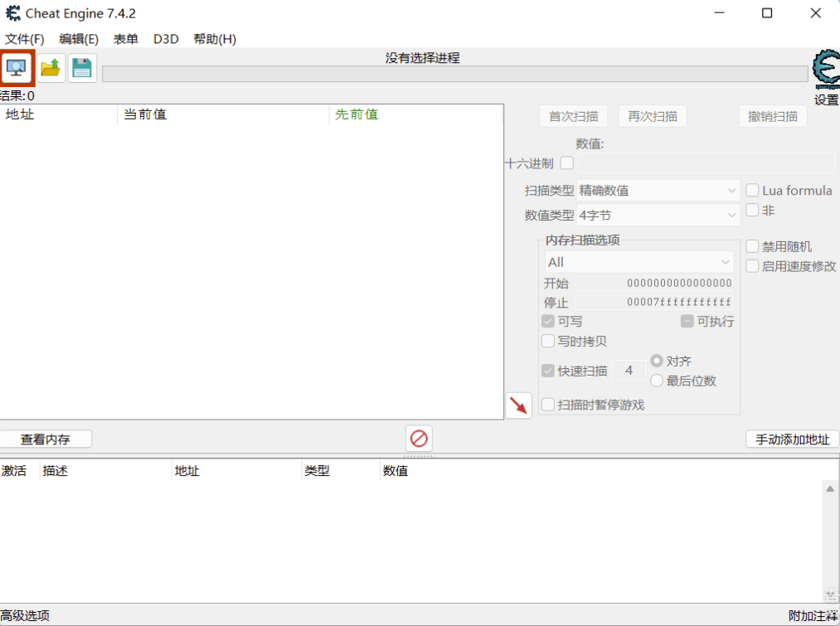Open the process list computer icon
840x626 pixels.
click(17, 68)
